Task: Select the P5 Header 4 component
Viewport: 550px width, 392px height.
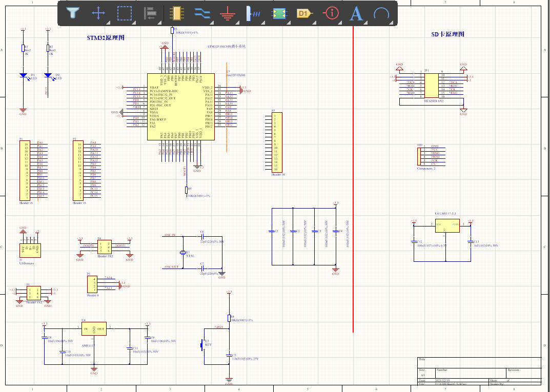Action: (92, 284)
